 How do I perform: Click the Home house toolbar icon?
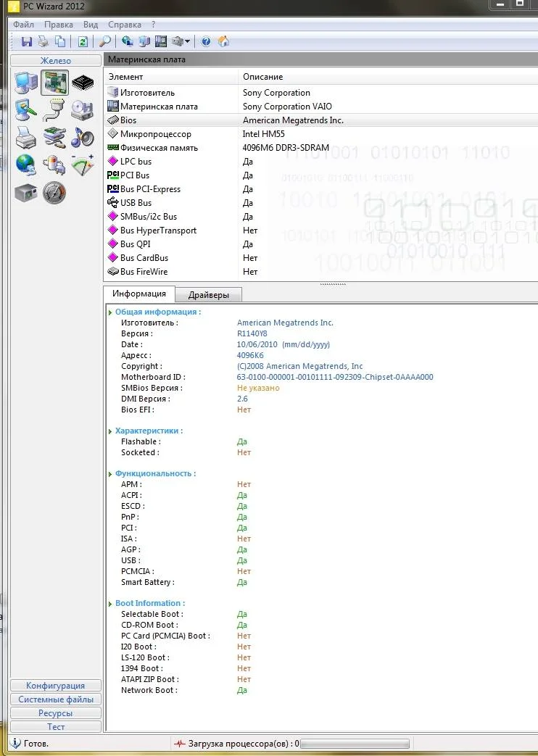click(x=223, y=41)
